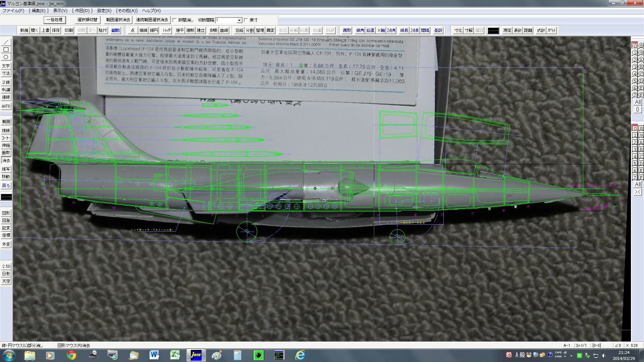The width and height of the screenshot is (644, 362).
Task: Click the 印刷 print toolbar button
Action: 68,31
